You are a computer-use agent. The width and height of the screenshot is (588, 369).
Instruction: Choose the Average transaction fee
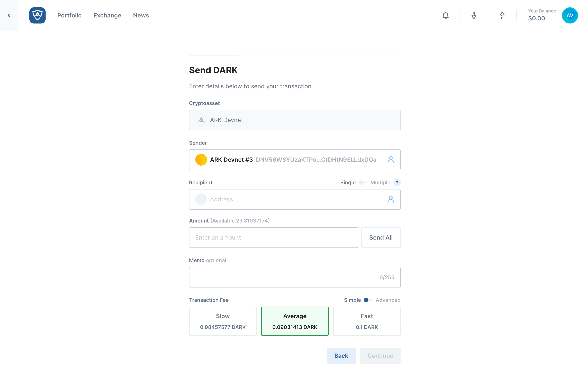point(295,321)
